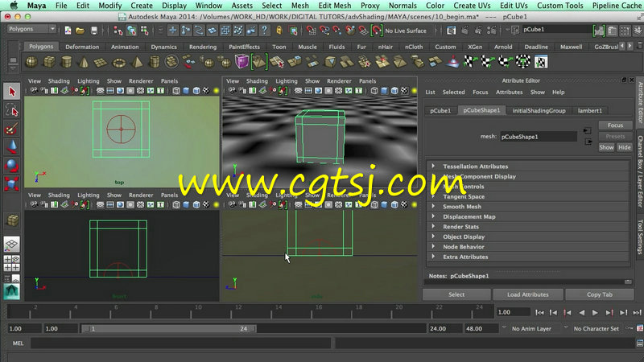
Task: Create a polygon sphere from the shelf
Action: coord(31,62)
